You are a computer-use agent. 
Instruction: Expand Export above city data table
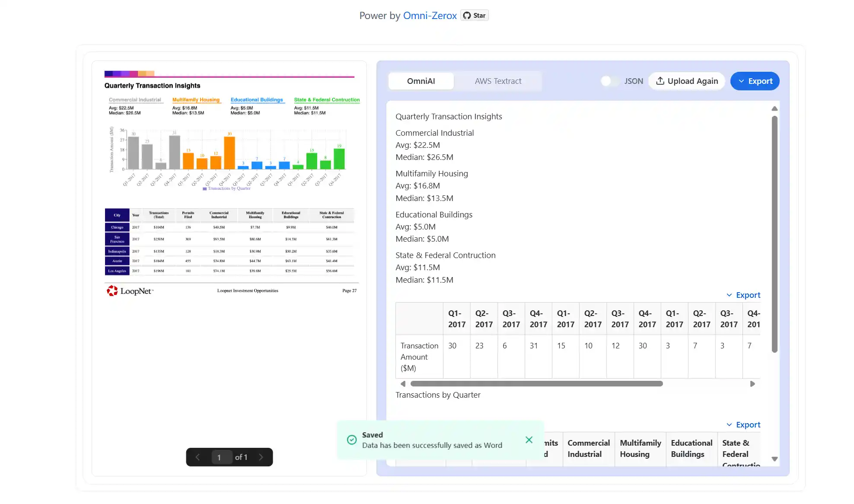(x=743, y=424)
